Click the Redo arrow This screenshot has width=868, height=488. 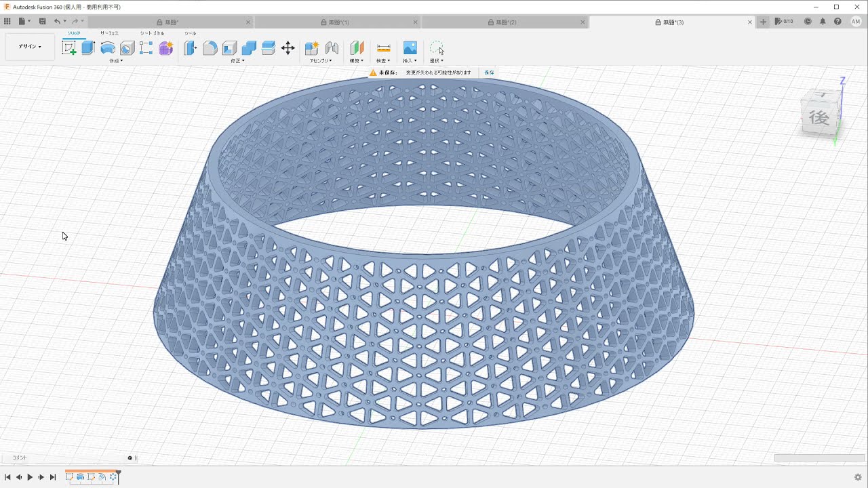[75, 22]
